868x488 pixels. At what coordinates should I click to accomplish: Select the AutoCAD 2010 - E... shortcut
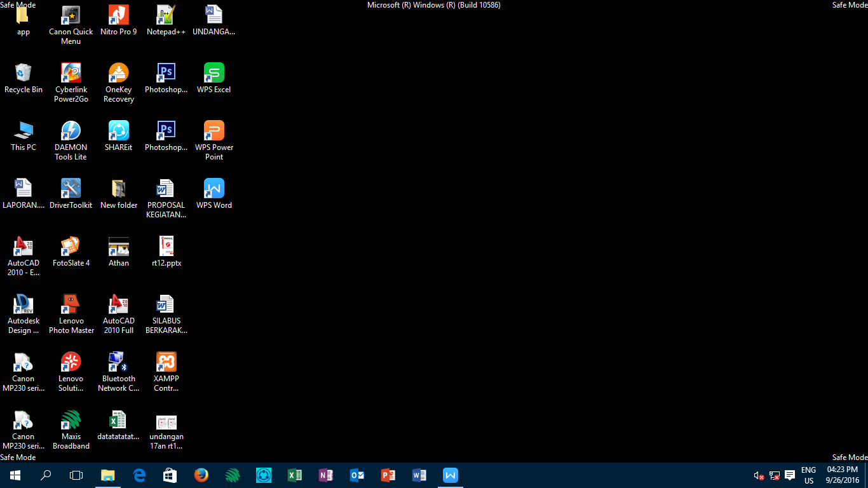(24, 257)
